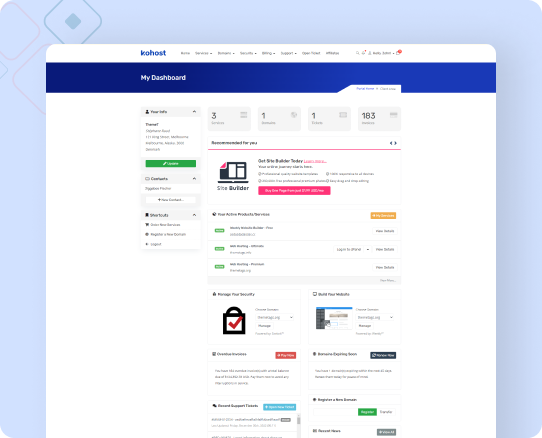Viewport: 542px width, 438px height.
Task: Open the Billing navigation menu
Action: click(269, 53)
